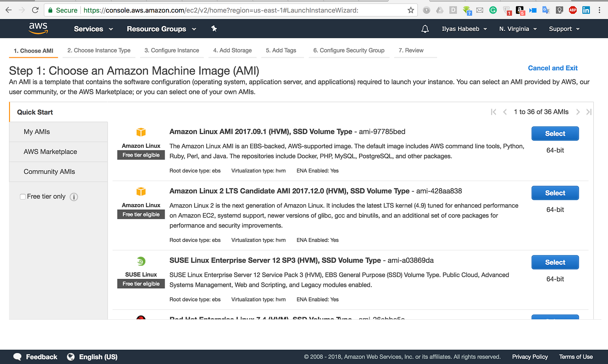Click the pinned shortcut pin icon in navbar
Viewport: 608px width, 364px height.
214,28
